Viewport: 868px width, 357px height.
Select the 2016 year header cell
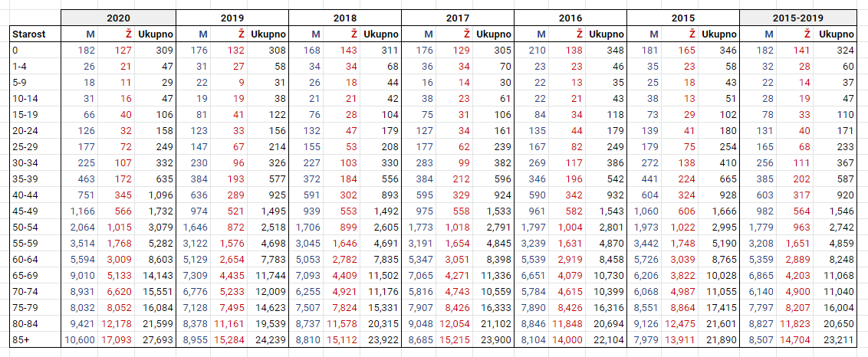(570, 17)
